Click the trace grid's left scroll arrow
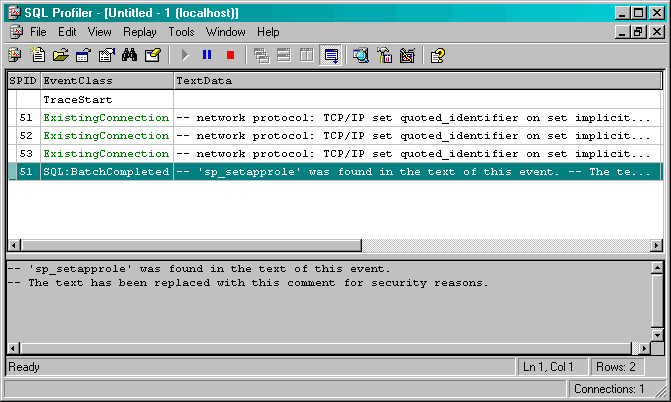The height and width of the screenshot is (402, 671). (x=14, y=245)
